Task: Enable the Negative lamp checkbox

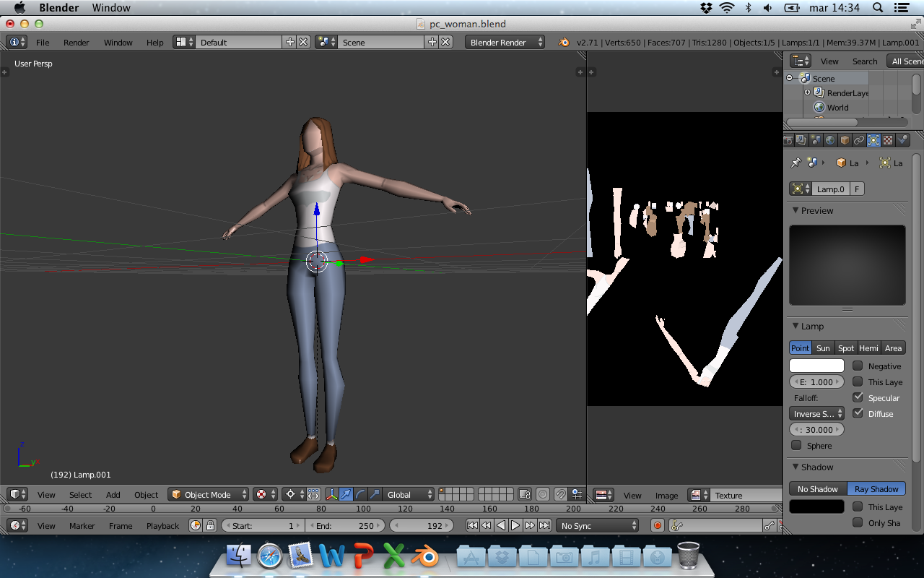Action: coord(858,366)
